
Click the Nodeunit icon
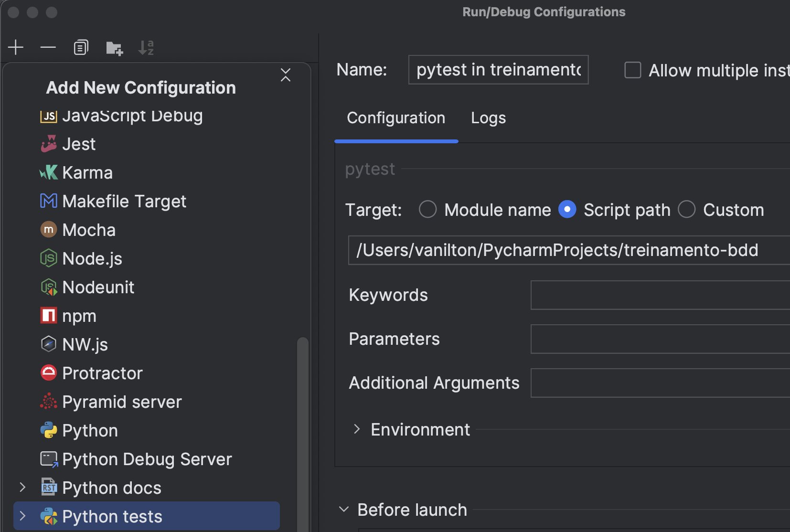pyautogui.click(x=49, y=287)
